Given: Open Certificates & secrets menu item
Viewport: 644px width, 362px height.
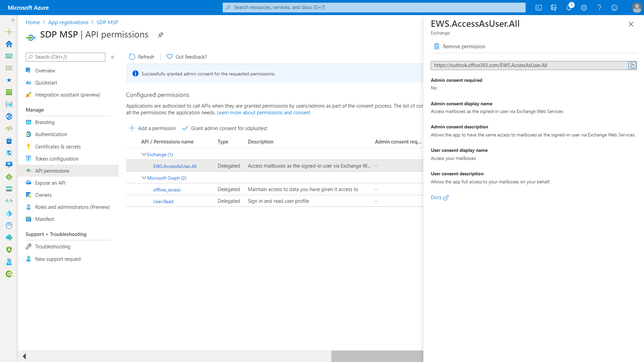Looking at the screenshot, I should [58, 147].
